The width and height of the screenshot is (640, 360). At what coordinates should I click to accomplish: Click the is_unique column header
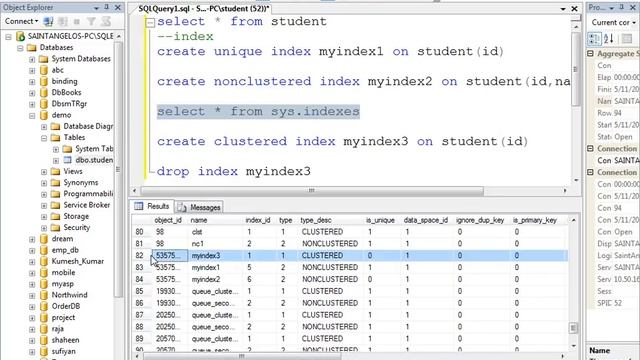point(380,220)
